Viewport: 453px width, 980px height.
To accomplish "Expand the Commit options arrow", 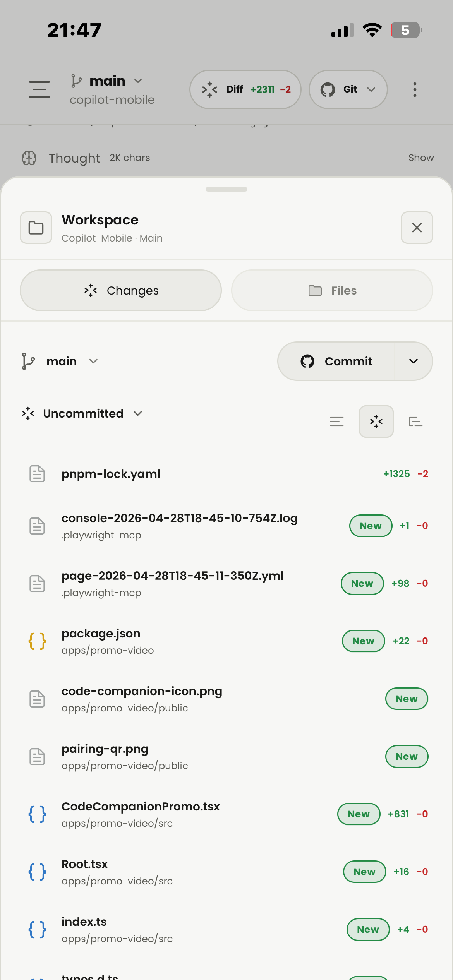I will [414, 361].
